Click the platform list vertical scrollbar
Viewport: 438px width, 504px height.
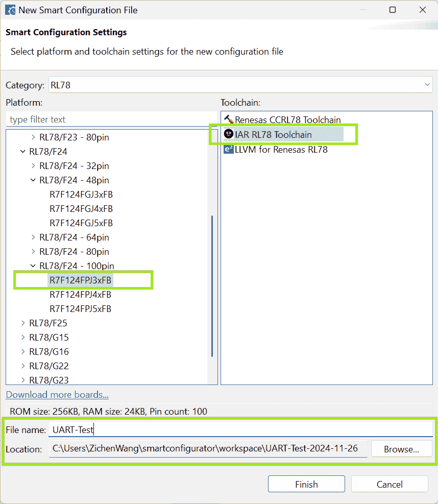tap(212, 286)
